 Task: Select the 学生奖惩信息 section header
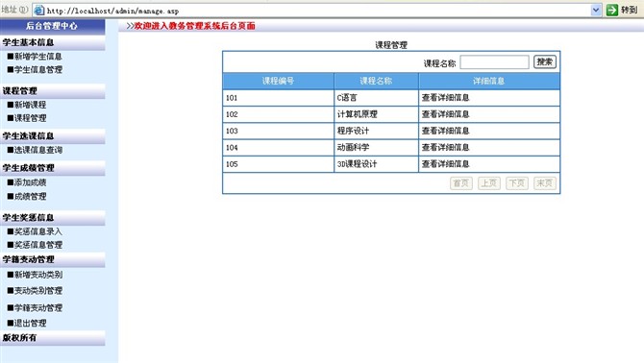pyautogui.click(x=53, y=218)
